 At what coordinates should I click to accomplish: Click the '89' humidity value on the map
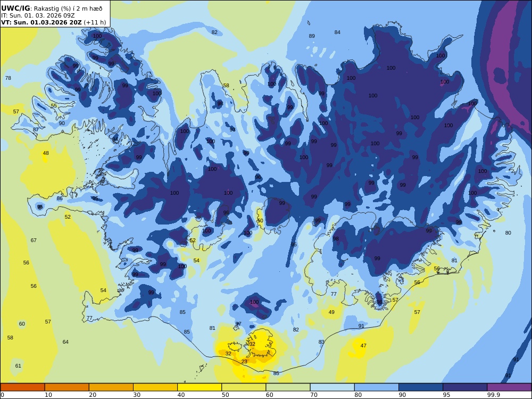[312, 36]
